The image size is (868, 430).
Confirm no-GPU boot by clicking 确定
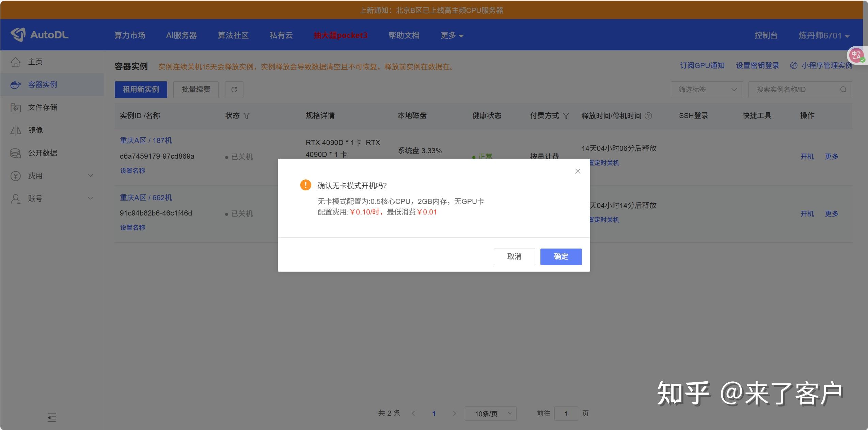pos(560,257)
